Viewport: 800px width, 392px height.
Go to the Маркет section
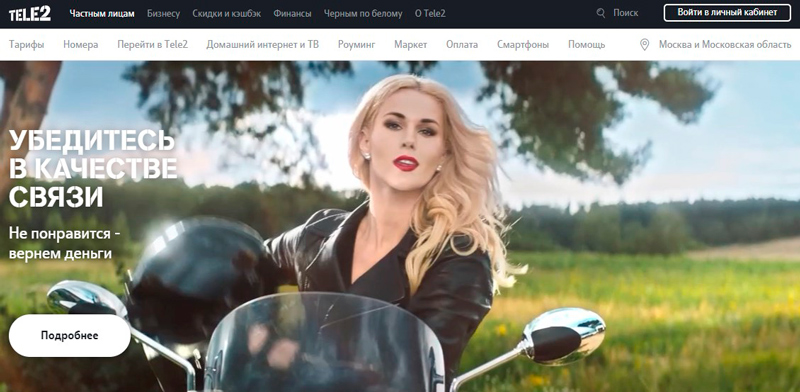point(410,45)
